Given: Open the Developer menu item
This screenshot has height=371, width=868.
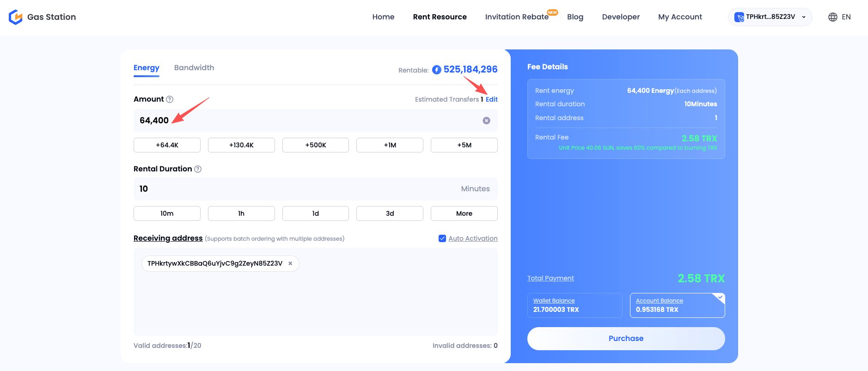Looking at the screenshot, I should coord(621,17).
